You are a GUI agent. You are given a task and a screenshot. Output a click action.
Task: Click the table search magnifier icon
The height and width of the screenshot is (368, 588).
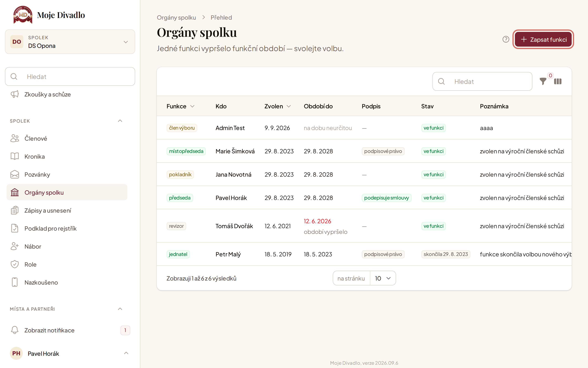click(x=441, y=81)
